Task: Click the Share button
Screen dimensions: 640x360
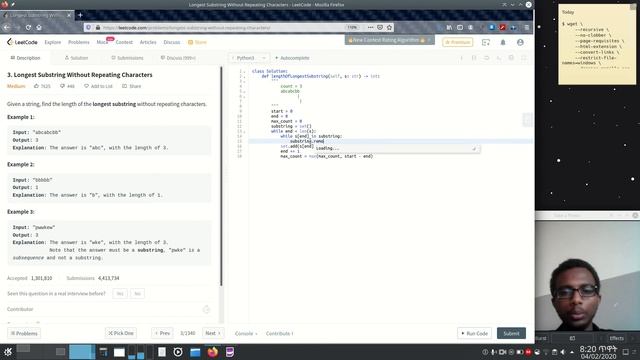Action: point(131,86)
